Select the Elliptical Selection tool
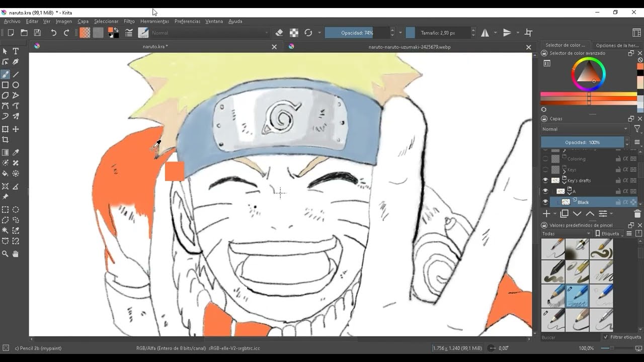This screenshot has width=644, height=362. tap(16, 210)
